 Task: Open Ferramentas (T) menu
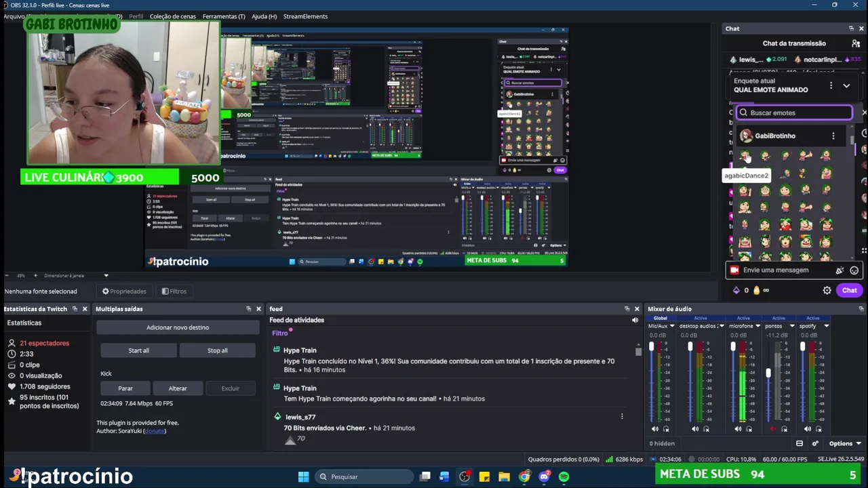click(x=224, y=16)
